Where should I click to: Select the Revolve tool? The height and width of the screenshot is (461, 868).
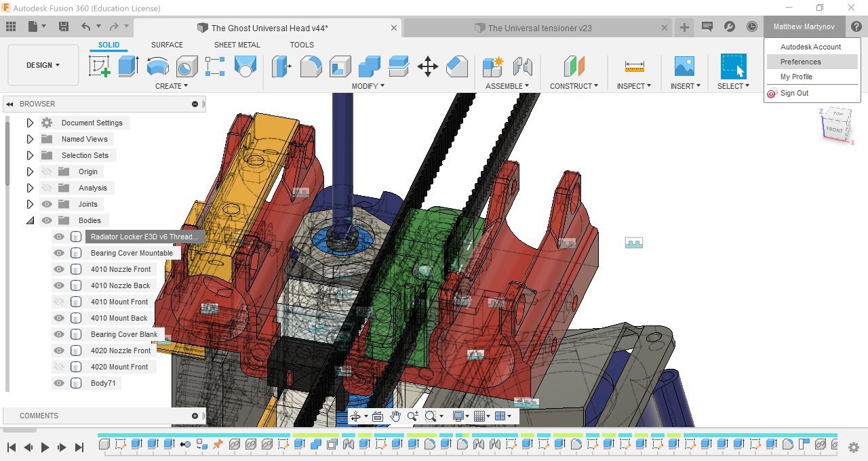point(158,66)
